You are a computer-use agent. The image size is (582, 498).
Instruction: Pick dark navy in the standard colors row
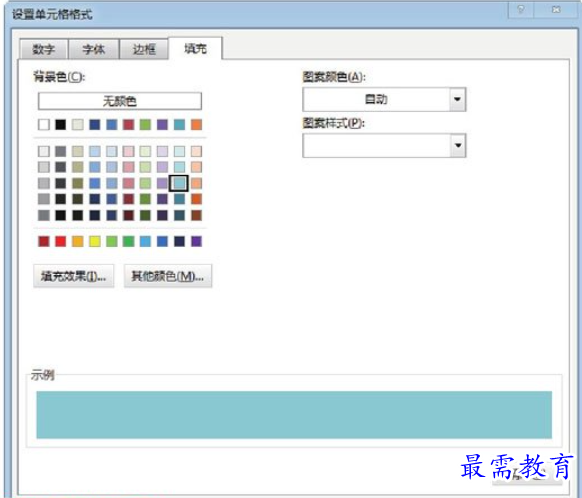click(179, 241)
